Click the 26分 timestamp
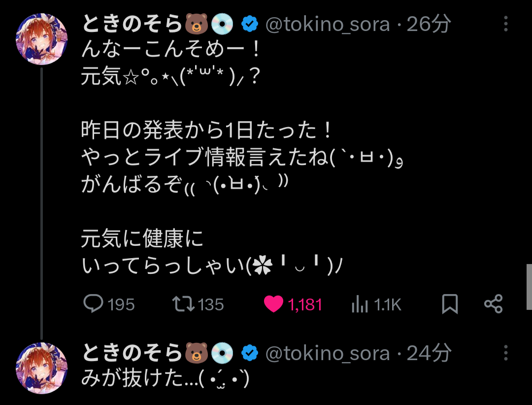This screenshot has width=532, height=405. tap(429, 24)
